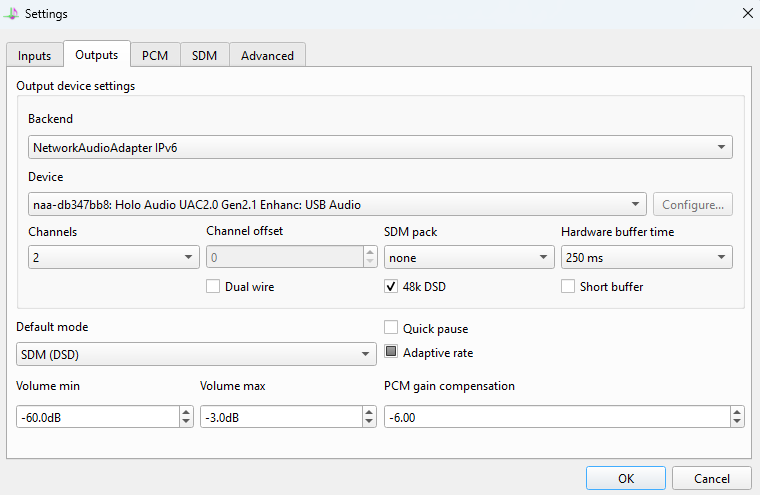Toggle the Adaptive rate checkbox
The height and width of the screenshot is (495, 760).
click(391, 352)
